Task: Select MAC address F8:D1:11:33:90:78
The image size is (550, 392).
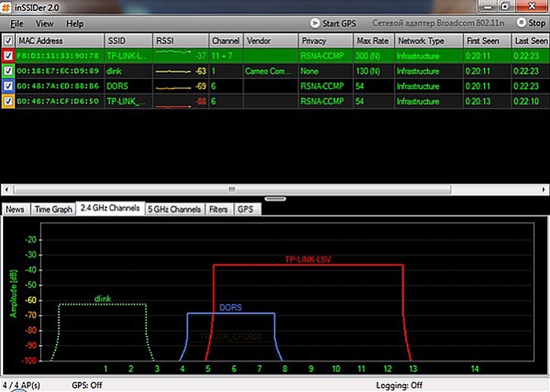Action: pyautogui.click(x=58, y=56)
